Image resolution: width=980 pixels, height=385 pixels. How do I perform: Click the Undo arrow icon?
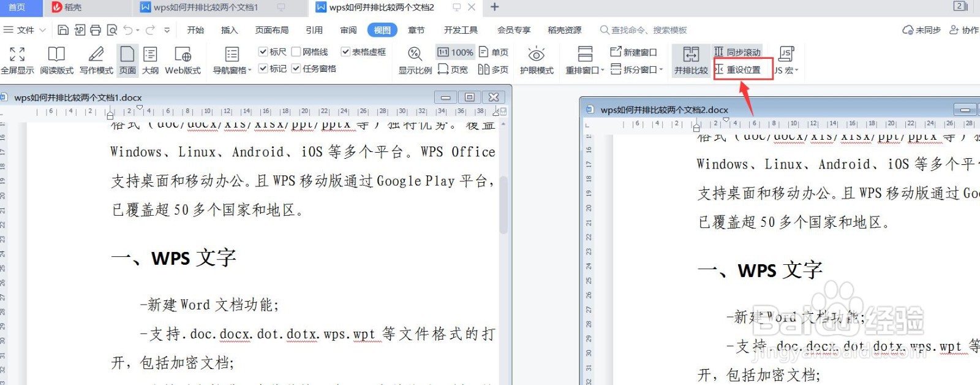coord(127,29)
